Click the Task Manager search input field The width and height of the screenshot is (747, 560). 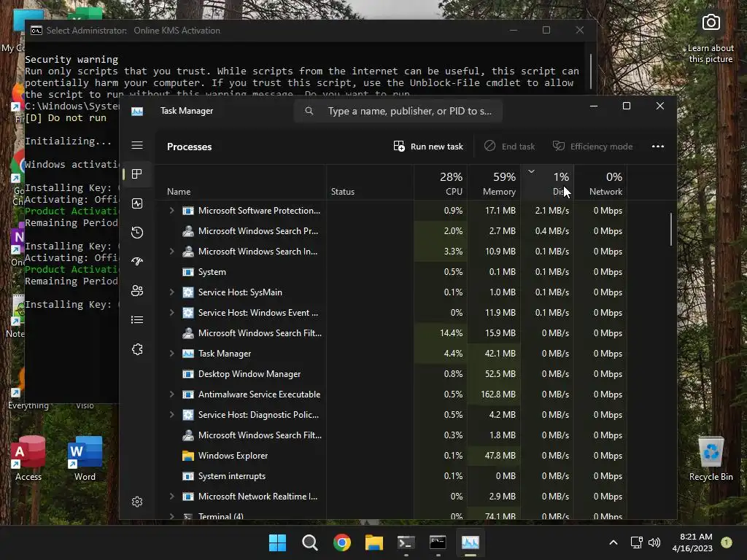coord(398,111)
